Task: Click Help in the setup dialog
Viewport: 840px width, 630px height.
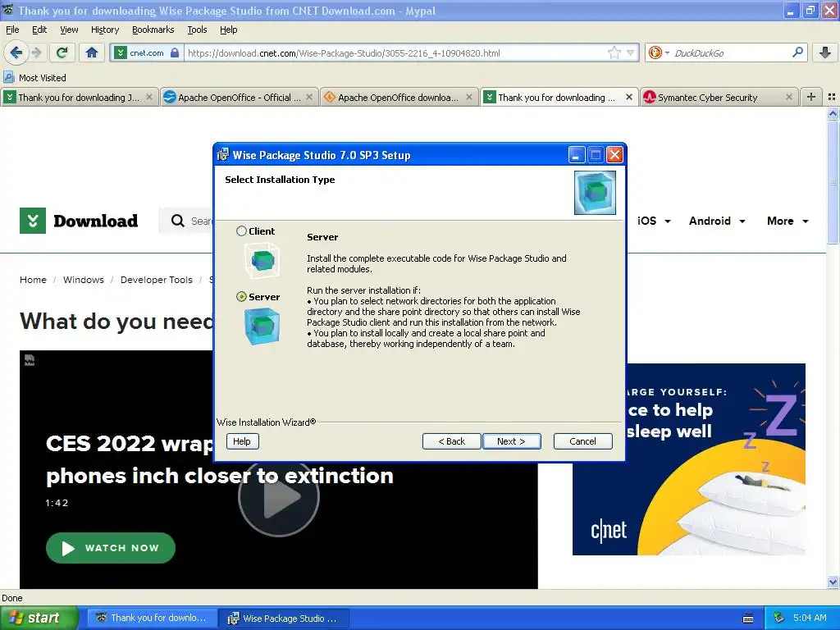Action: tap(242, 441)
